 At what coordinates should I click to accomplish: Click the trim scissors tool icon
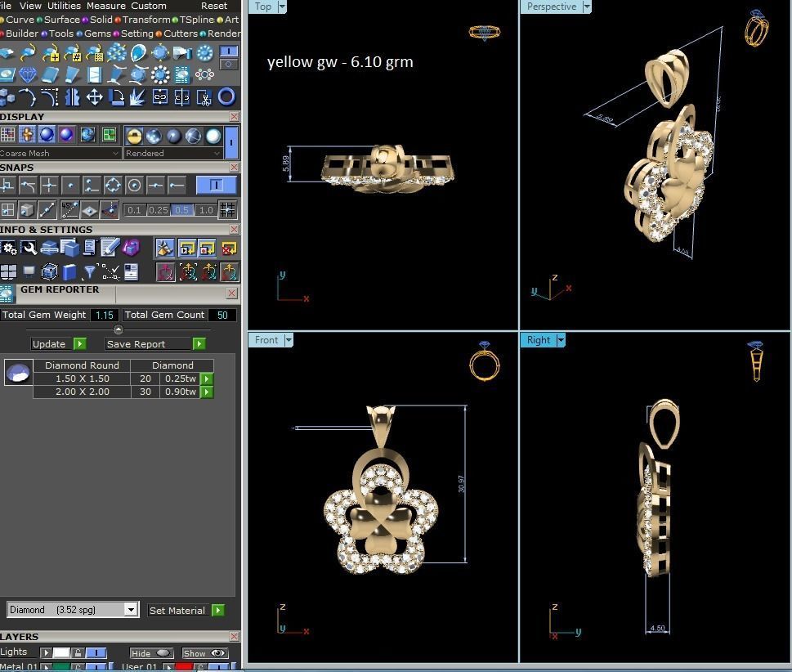pos(204,96)
